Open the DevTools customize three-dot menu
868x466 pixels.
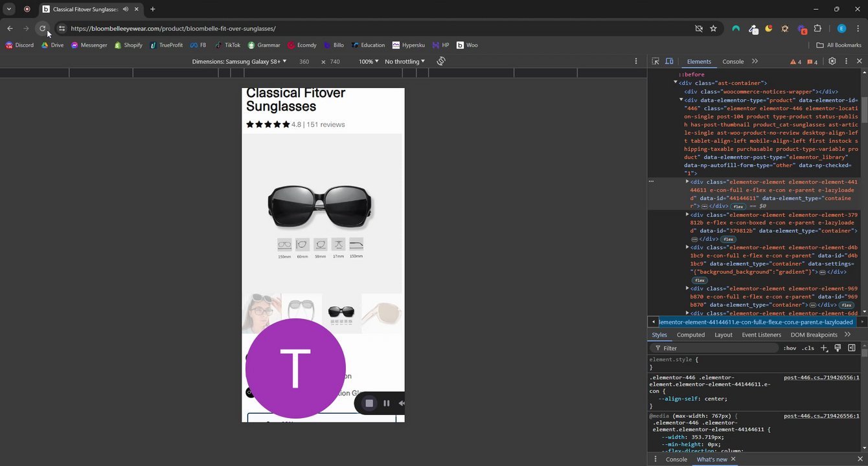(846, 61)
